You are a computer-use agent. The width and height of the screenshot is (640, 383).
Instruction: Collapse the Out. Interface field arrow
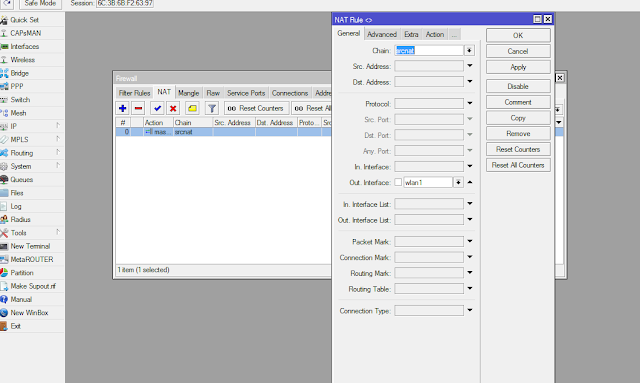pyautogui.click(x=470, y=182)
